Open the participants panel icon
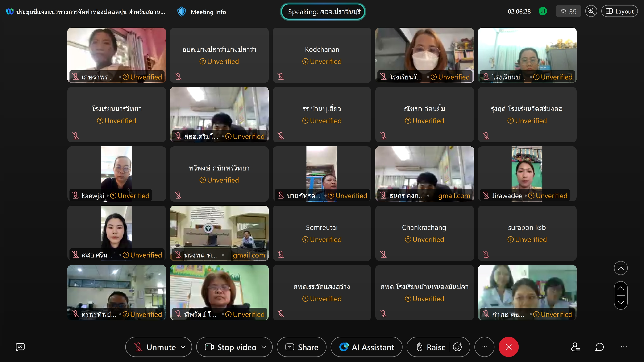Image resolution: width=644 pixels, height=362 pixels. pyautogui.click(x=576, y=347)
